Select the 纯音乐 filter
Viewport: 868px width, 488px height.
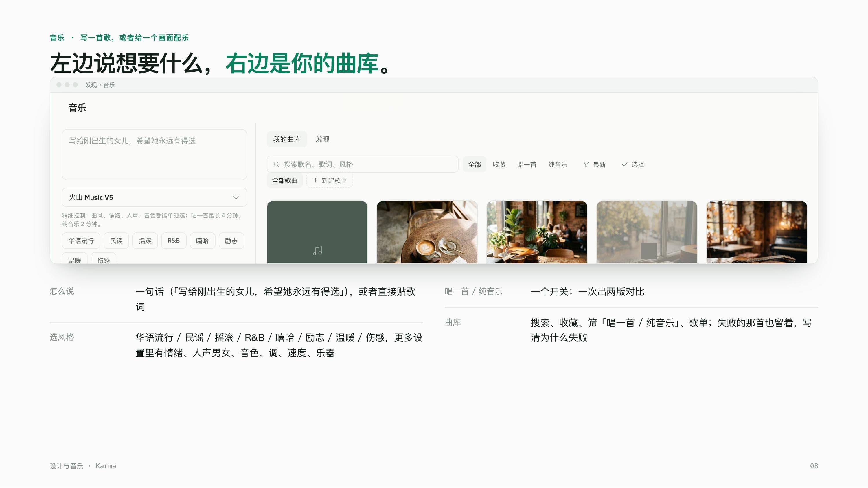(x=558, y=164)
